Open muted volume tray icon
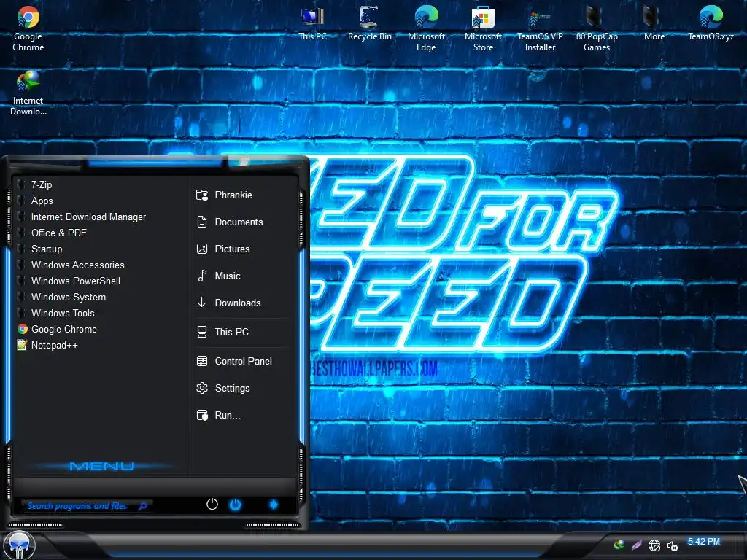This screenshot has width=747, height=560. tap(672, 546)
